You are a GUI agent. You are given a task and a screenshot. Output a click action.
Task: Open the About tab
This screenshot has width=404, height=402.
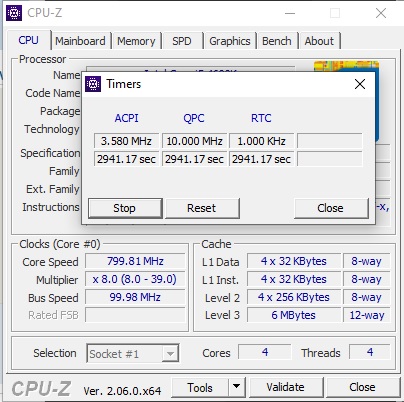pos(319,41)
